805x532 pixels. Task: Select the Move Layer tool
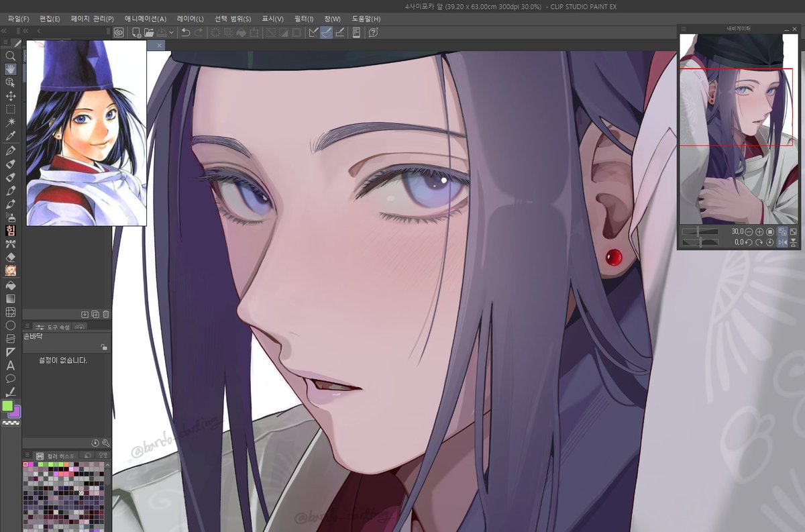(11, 96)
